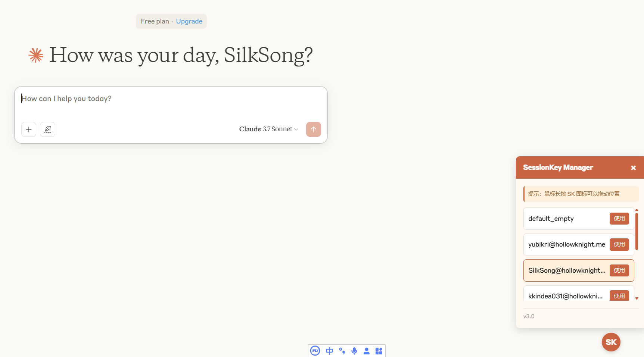Screen dimensions: 644x357
Task: Click the iFLY input method logo
Action: point(315,351)
